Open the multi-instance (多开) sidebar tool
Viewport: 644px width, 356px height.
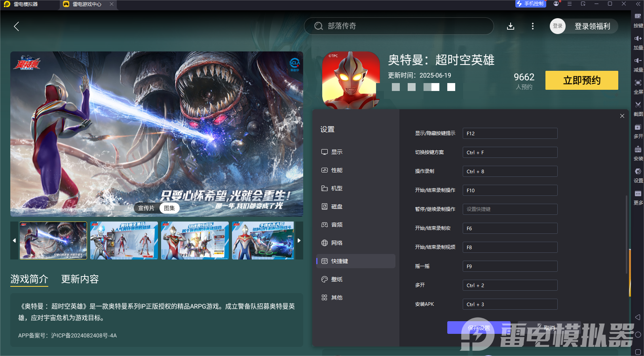click(638, 127)
